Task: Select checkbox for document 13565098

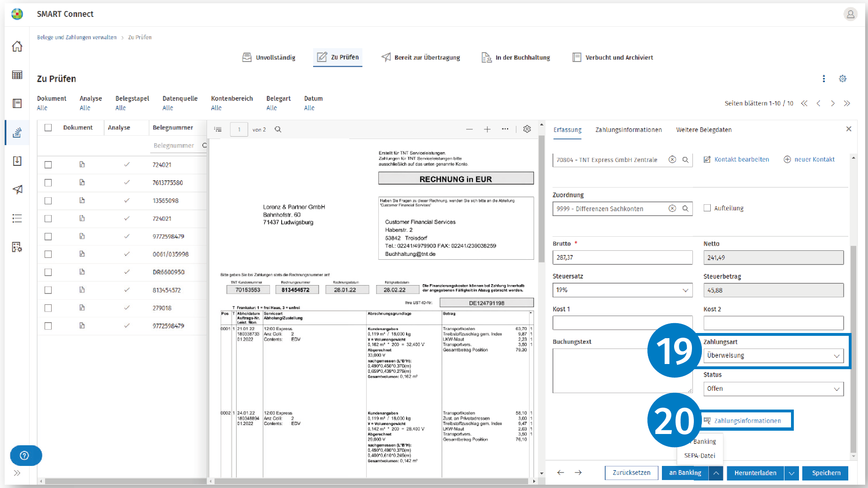Action: point(48,201)
